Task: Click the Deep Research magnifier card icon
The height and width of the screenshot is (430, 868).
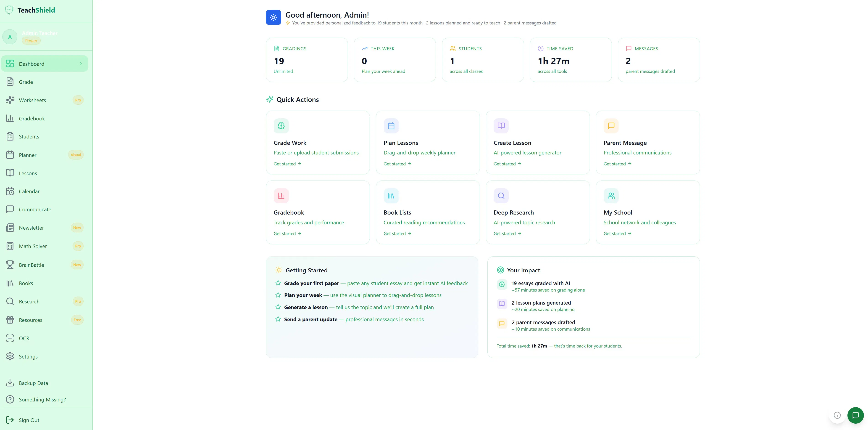Action: 501,196
